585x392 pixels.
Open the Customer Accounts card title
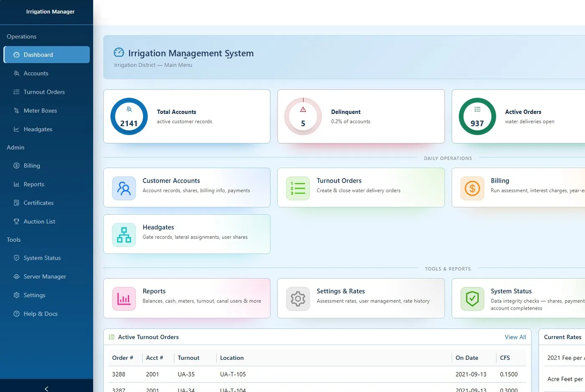[x=171, y=181]
